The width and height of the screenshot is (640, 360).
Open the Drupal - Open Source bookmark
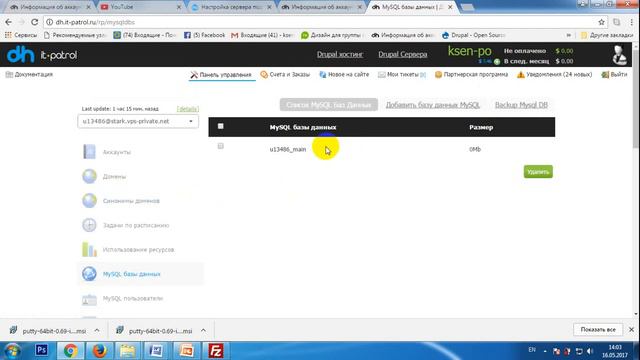[474, 35]
